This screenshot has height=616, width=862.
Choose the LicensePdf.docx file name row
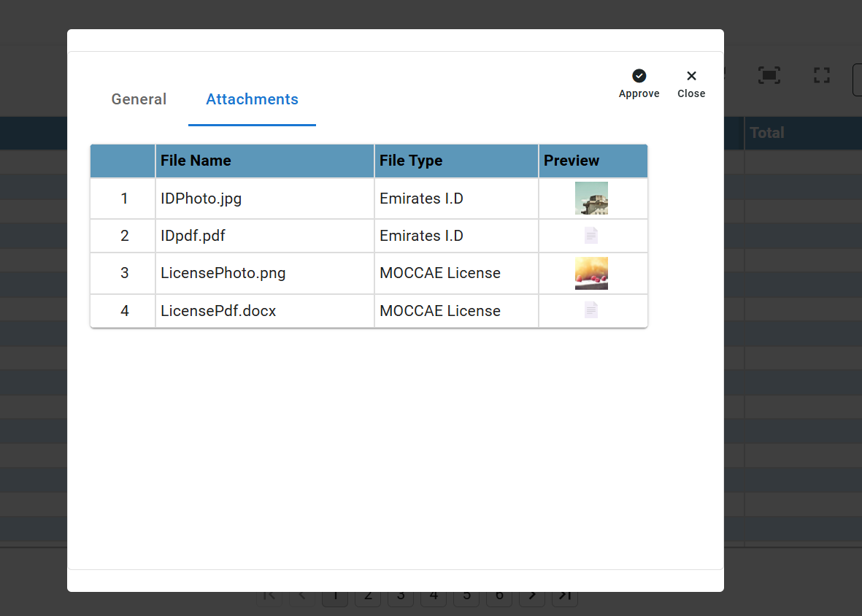tap(218, 311)
